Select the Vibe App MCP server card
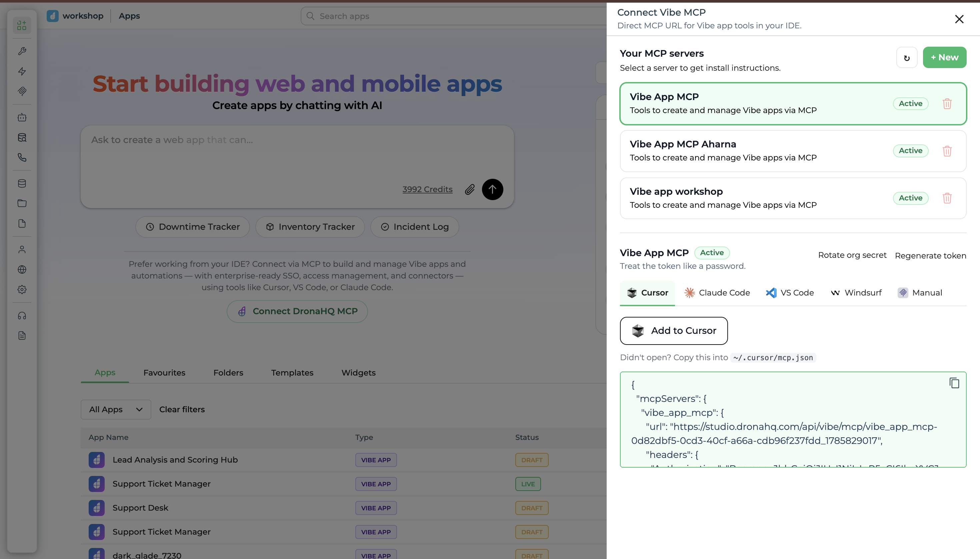The width and height of the screenshot is (980, 559). [793, 104]
